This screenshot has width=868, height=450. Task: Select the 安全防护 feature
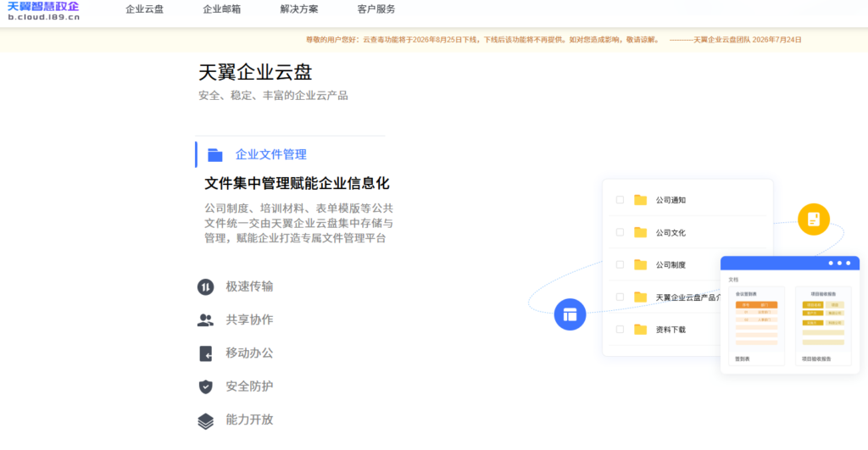[249, 386]
